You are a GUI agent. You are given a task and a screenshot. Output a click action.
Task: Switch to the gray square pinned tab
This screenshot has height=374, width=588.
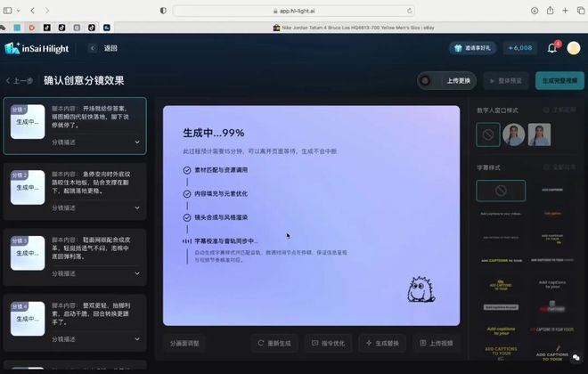77,28
